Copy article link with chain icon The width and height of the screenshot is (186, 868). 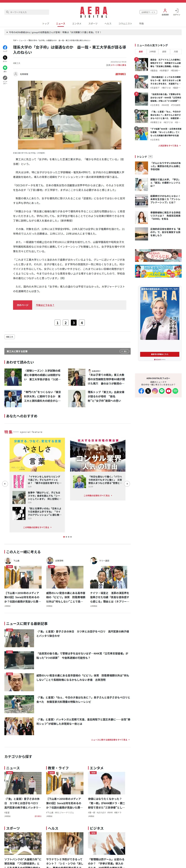[5, 78]
